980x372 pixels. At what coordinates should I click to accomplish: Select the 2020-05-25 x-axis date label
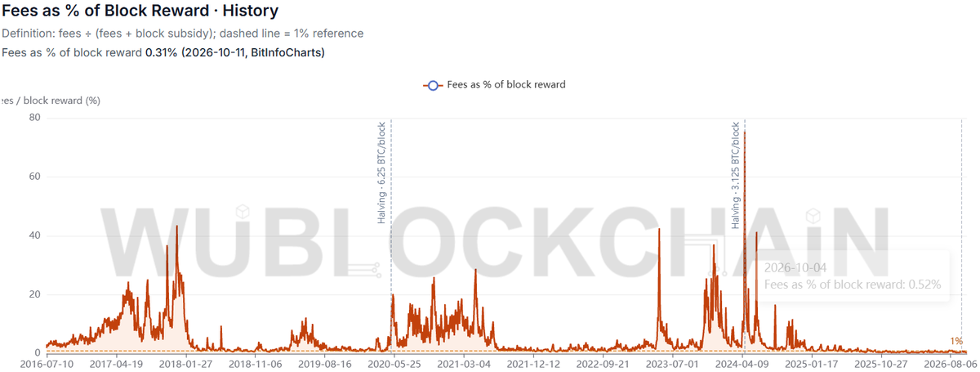tap(394, 362)
